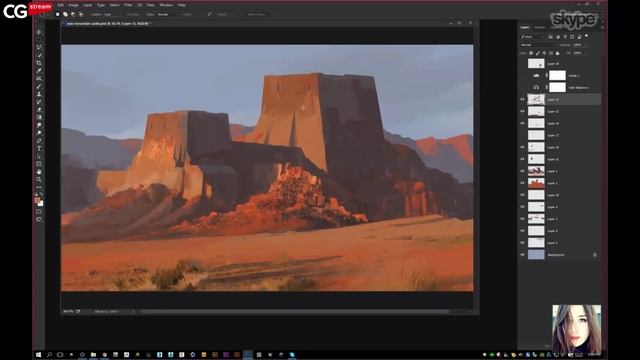The width and height of the screenshot is (640, 360).
Task: Open Layer menu
Action: (88, 5)
